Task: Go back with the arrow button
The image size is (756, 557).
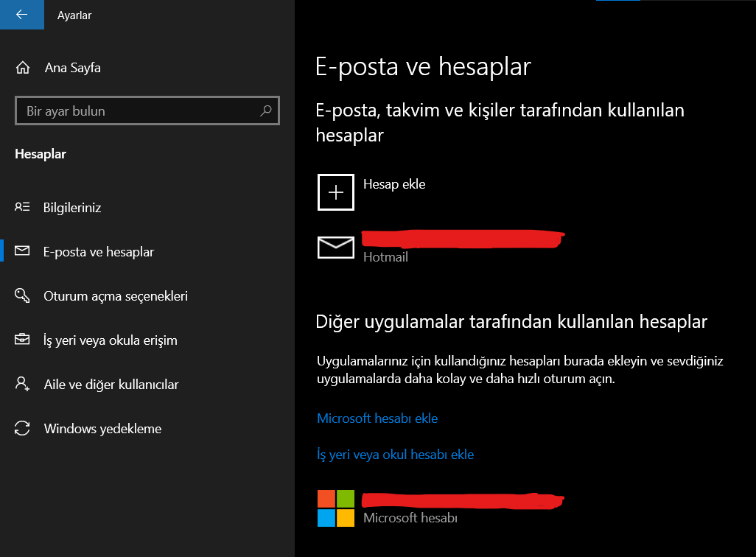Action: point(21,15)
